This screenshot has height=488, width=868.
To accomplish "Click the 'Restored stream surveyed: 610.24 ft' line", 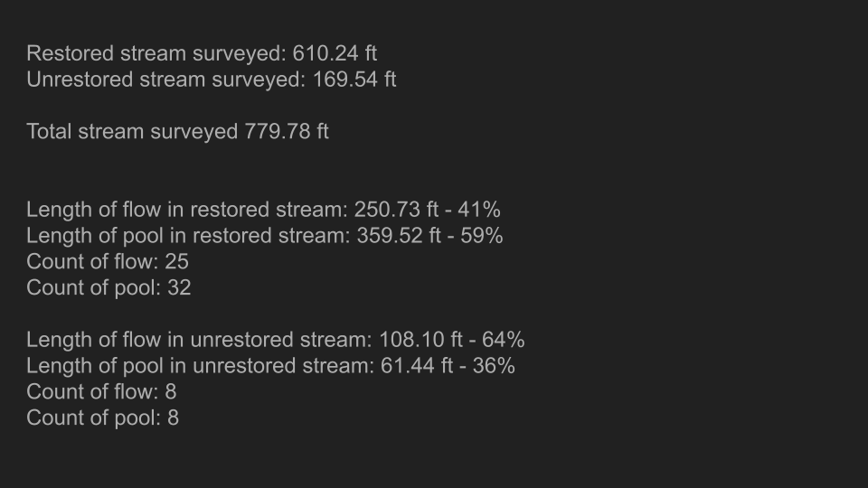I will pyautogui.click(x=202, y=53).
